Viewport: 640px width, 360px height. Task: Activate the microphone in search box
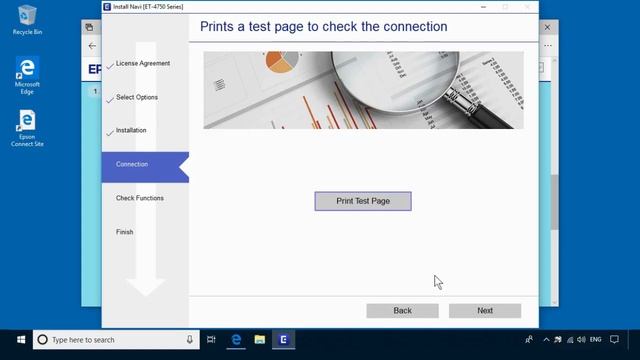pyautogui.click(x=190, y=340)
